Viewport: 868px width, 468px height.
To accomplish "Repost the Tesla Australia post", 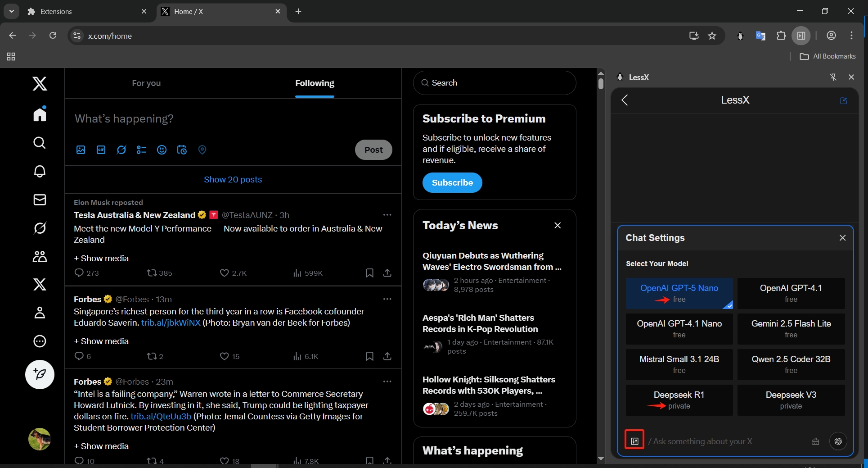I will coord(159,273).
